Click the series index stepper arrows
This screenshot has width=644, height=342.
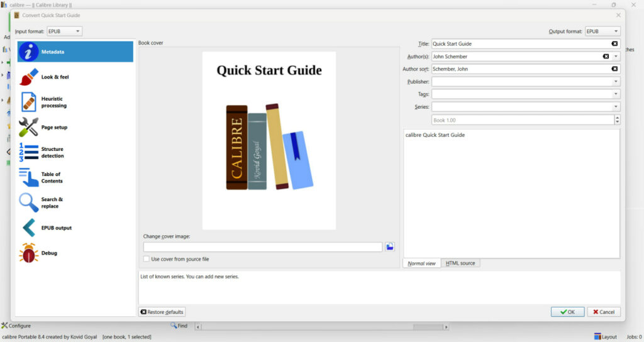[x=618, y=120]
